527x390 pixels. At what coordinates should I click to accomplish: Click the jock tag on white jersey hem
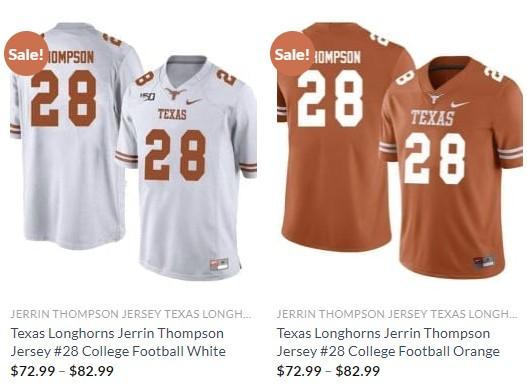[219, 264]
